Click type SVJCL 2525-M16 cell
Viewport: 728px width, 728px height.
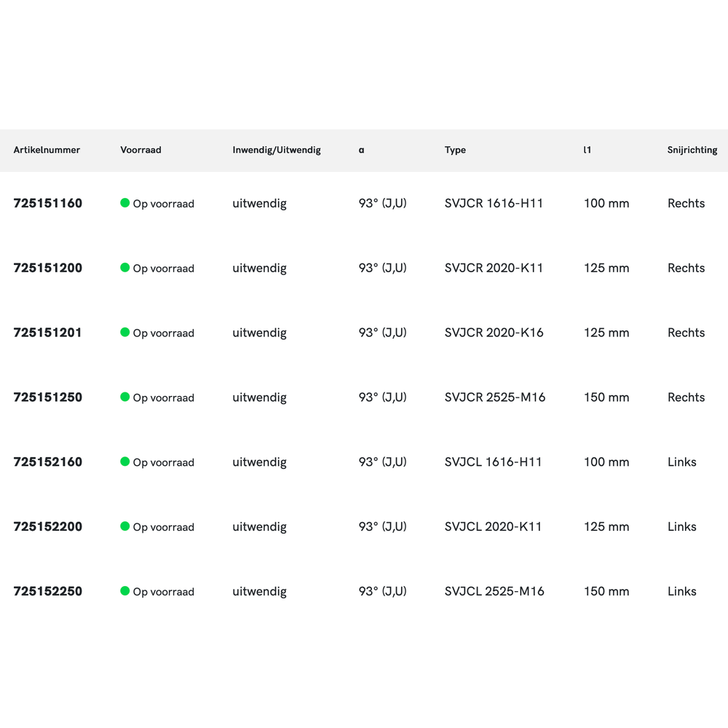494,591
